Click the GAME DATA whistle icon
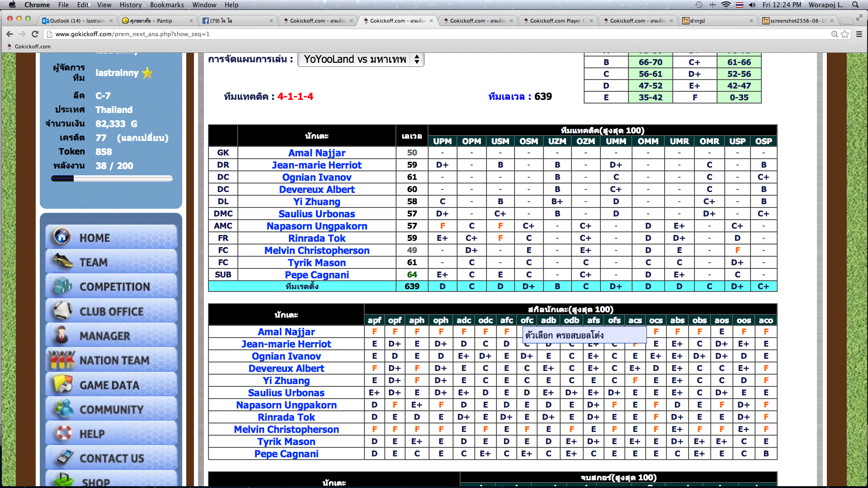This screenshot has width=868, height=488. (63, 385)
